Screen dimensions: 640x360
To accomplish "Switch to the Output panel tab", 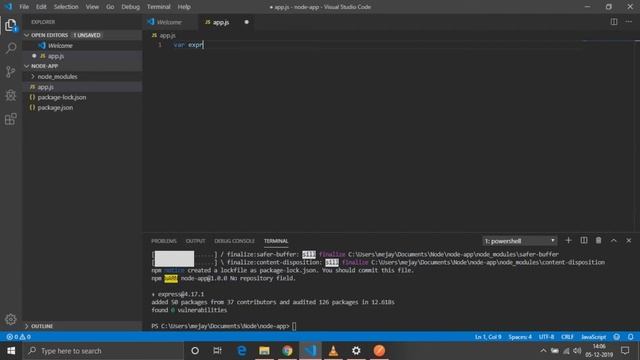I will (x=196, y=241).
